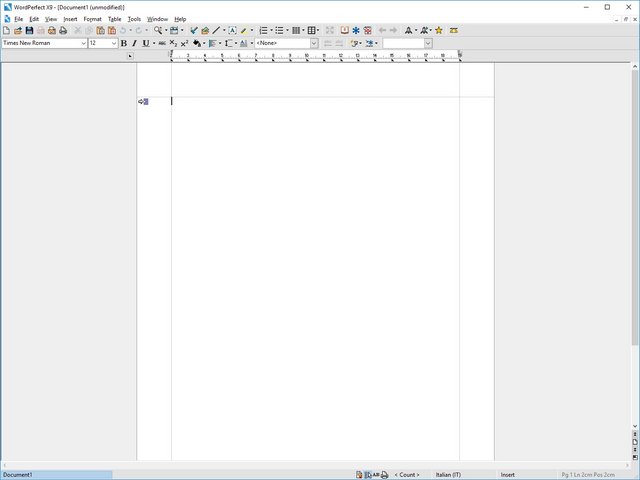Click the Publish to PDF toolbar icon
Screen dimensions: 640x480
[x=52, y=31]
